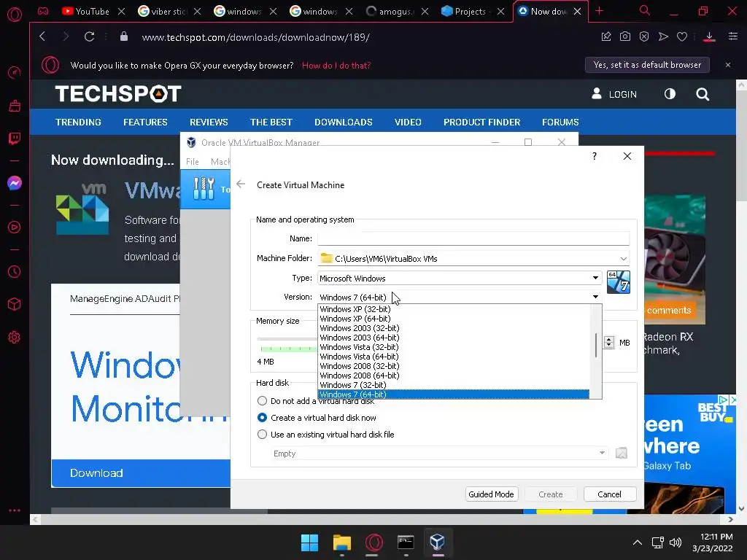Image resolution: width=747 pixels, height=560 pixels.
Task: Open Easy Setup menu icon
Action: [733, 36]
